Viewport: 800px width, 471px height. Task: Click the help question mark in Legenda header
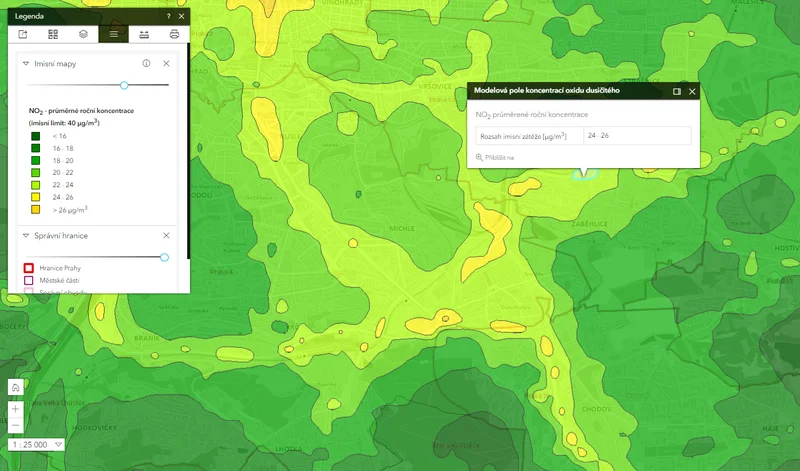(167, 16)
